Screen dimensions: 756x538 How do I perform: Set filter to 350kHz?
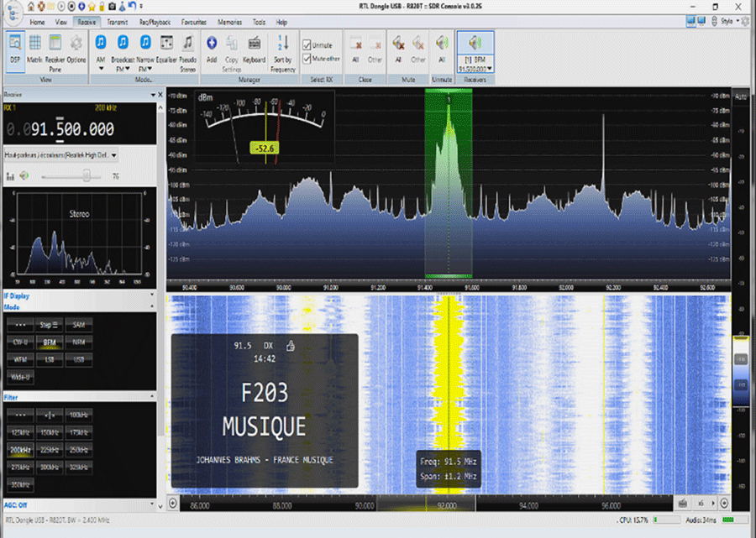[x=20, y=484]
